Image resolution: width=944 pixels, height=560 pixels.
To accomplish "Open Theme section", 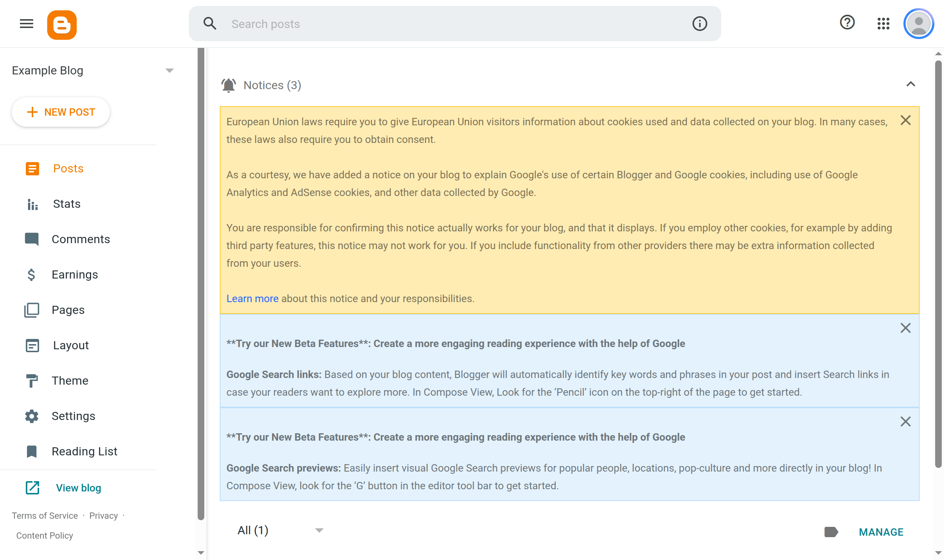I will coord(70,381).
